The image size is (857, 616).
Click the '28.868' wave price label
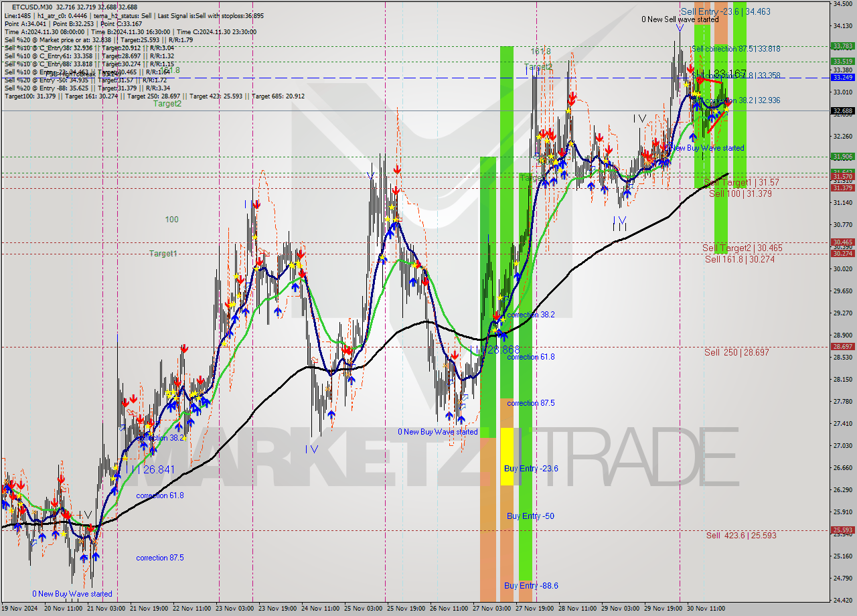click(x=503, y=350)
